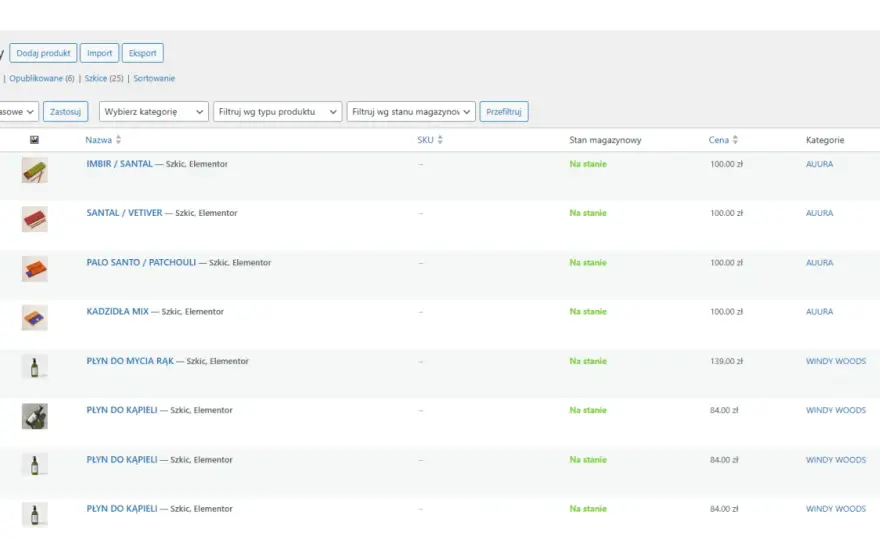Click 'Kategorie' column header
The height and width of the screenshot is (540, 880).
(x=825, y=140)
